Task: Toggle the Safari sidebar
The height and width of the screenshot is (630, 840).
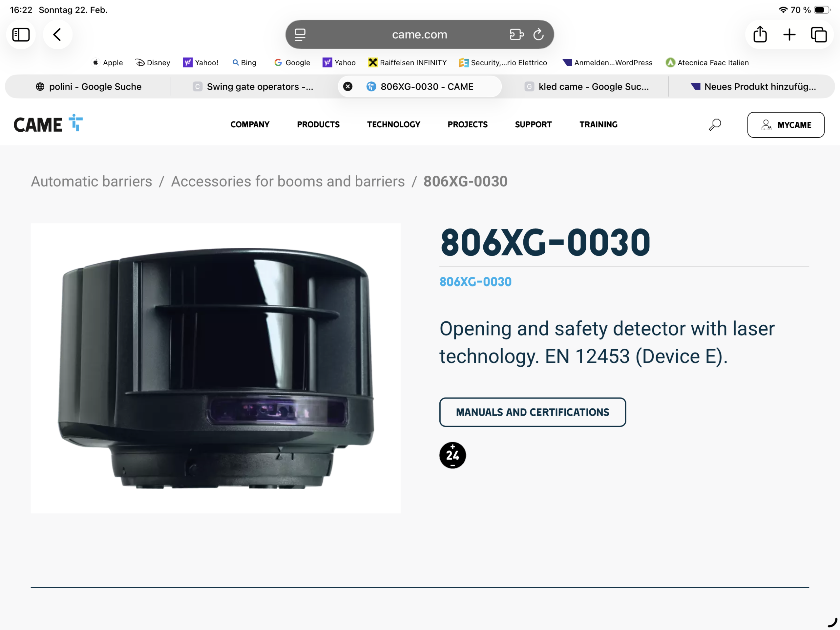Action: tap(21, 34)
